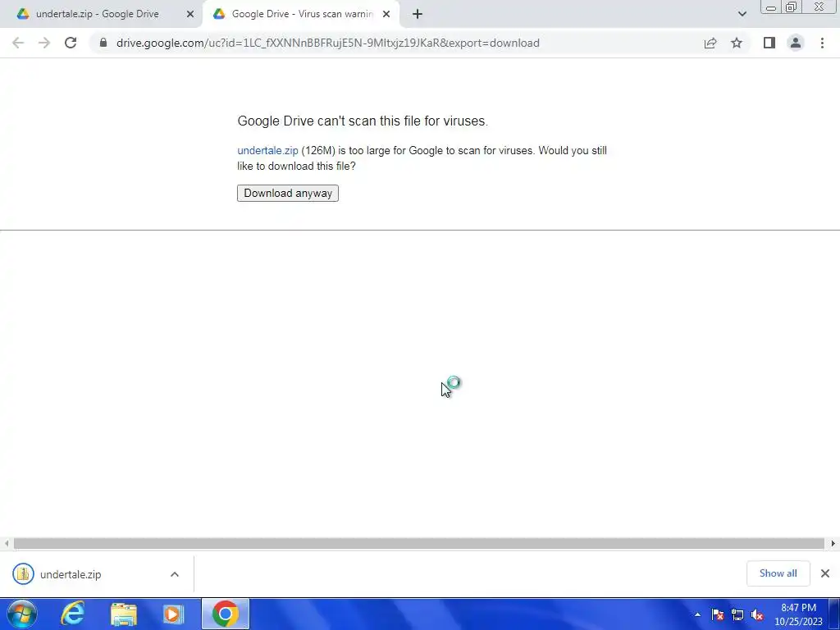The image size is (840, 630).
Task: Bookmark this page with the star icon
Action: coord(737,43)
